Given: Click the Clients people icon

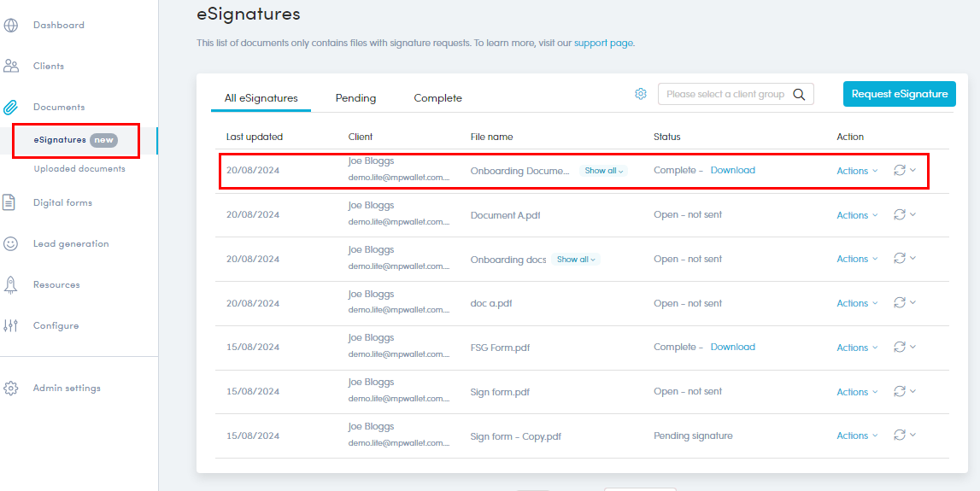Looking at the screenshot, I should coord(11,66).
